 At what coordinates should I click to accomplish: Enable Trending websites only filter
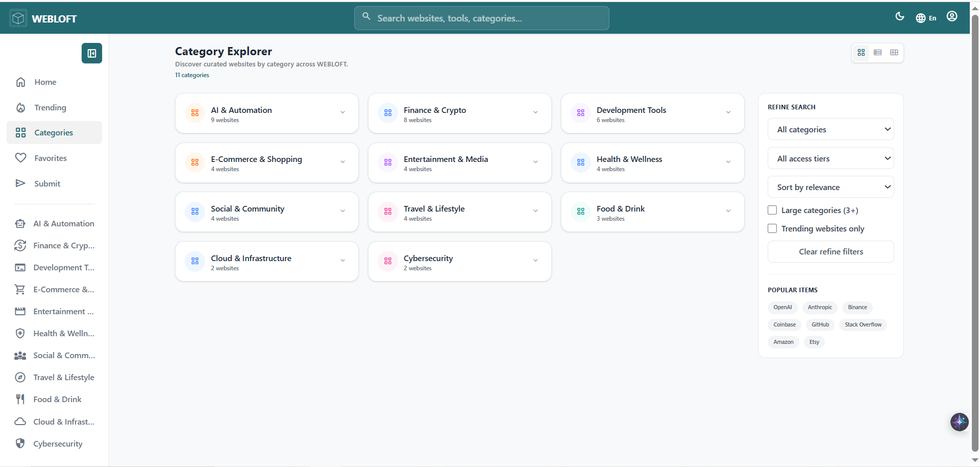tap(772, 228)
